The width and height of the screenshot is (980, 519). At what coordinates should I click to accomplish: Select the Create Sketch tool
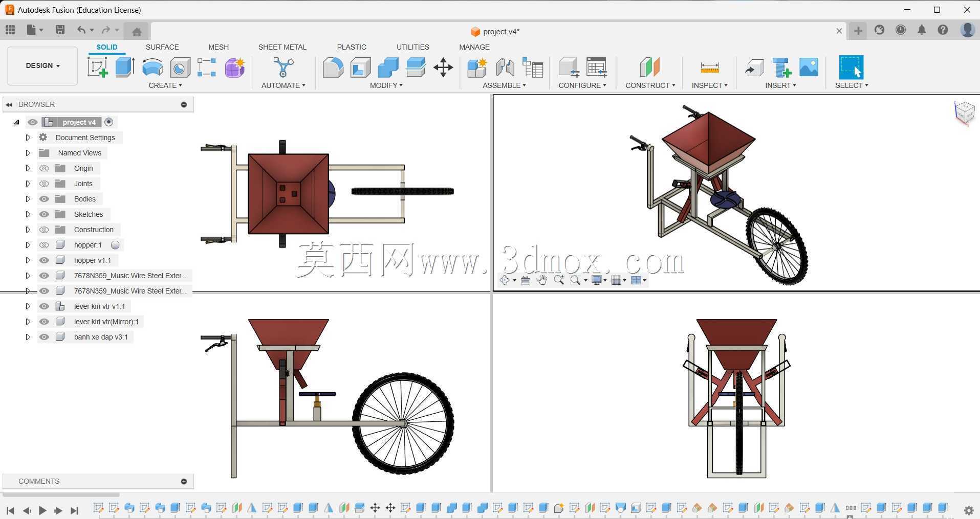(x=97, y=67)
